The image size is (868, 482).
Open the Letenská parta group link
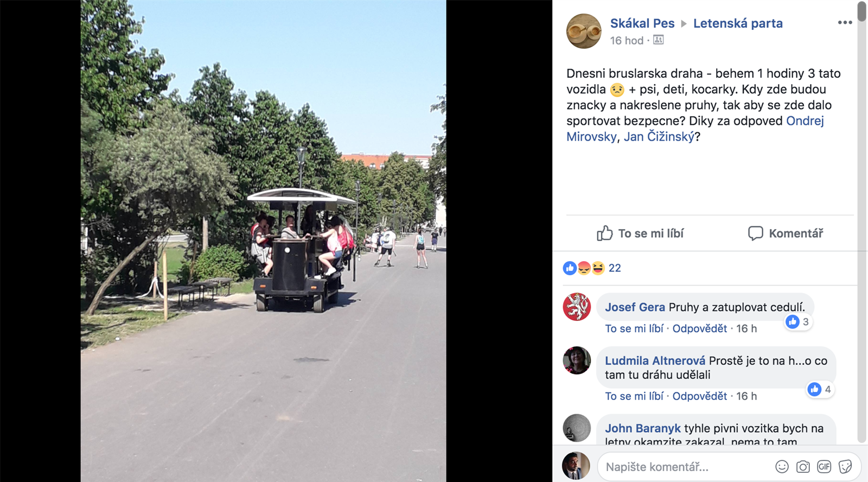pyautogui.click(x=738, y=23)
